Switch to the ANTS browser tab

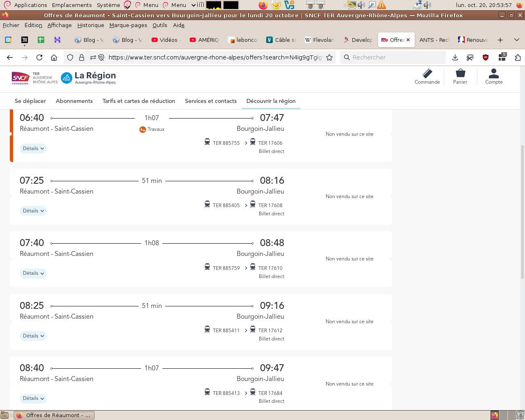click(434, 40)
